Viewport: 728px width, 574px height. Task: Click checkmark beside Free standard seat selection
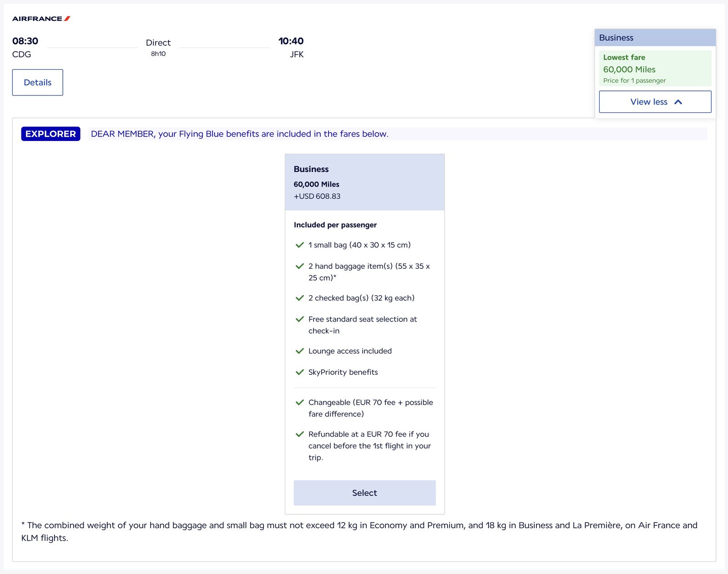[299, 319]
